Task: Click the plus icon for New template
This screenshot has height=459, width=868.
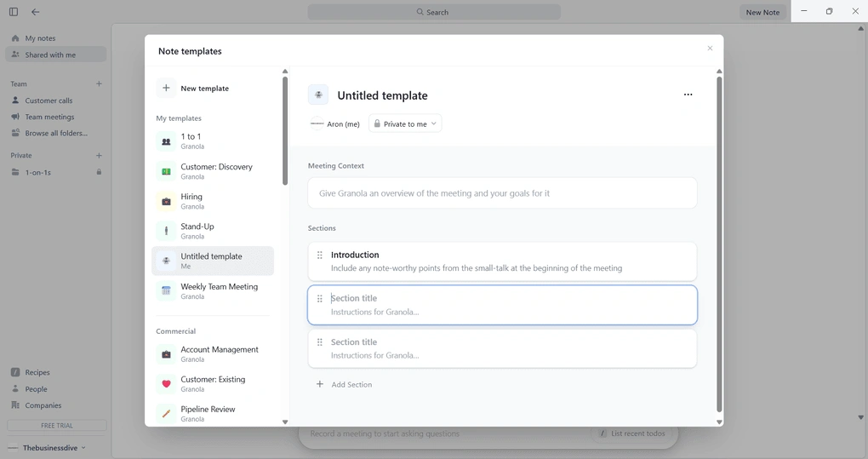Action: 166,88
